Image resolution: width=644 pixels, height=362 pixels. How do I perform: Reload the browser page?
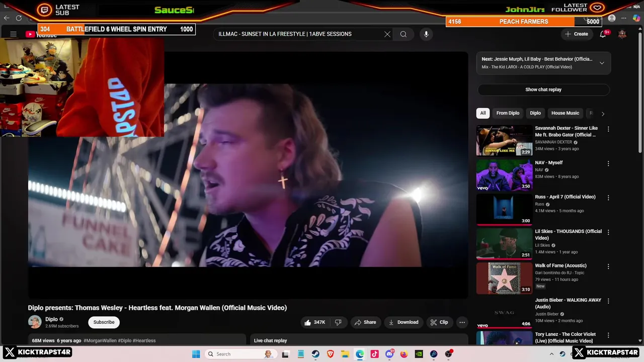[19, 18]
